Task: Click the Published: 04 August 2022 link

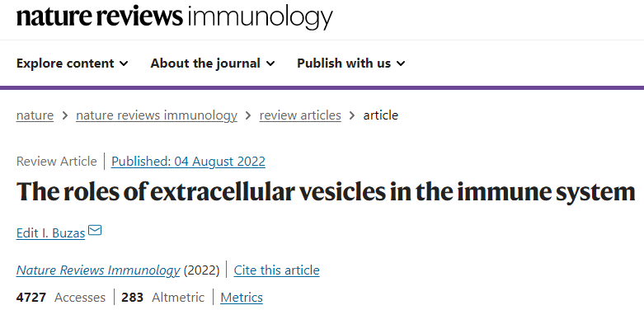Action: point(189,162)
